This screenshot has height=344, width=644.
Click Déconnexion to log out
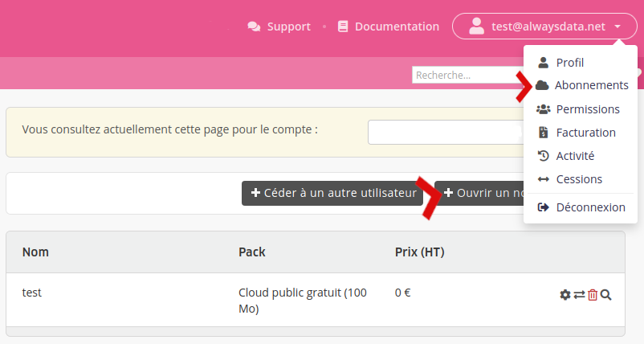591,207
